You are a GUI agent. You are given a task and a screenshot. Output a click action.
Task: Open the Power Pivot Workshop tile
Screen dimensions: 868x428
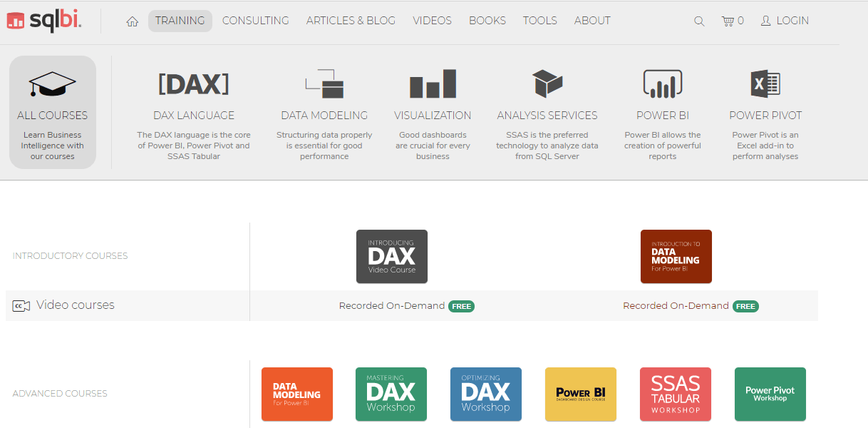pyautogui.click(x=770, y=394)
